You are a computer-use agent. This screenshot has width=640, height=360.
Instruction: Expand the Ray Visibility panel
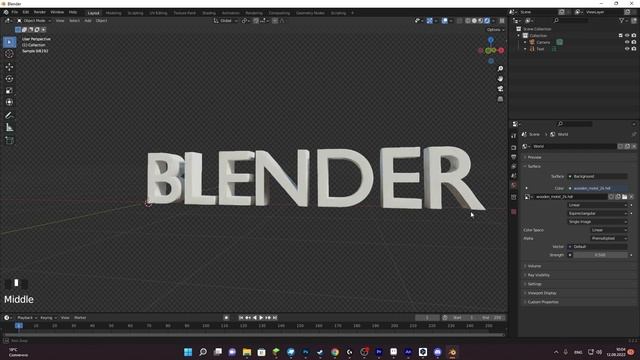[x=538, y=275]
